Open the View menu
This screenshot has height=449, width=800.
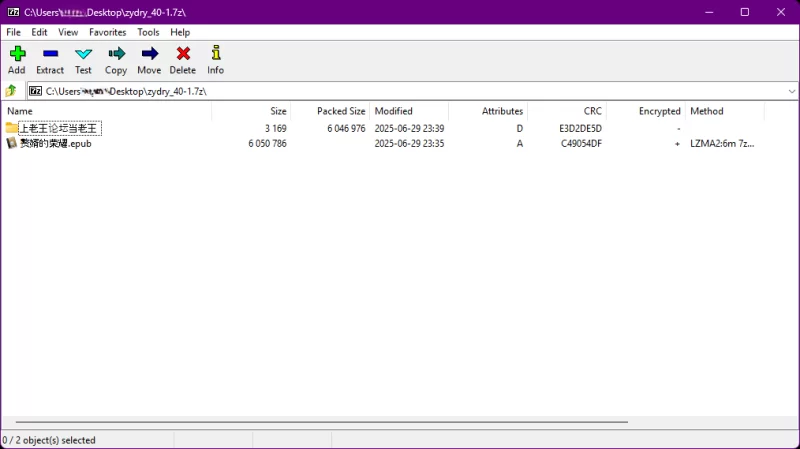[x=68, y=32]
